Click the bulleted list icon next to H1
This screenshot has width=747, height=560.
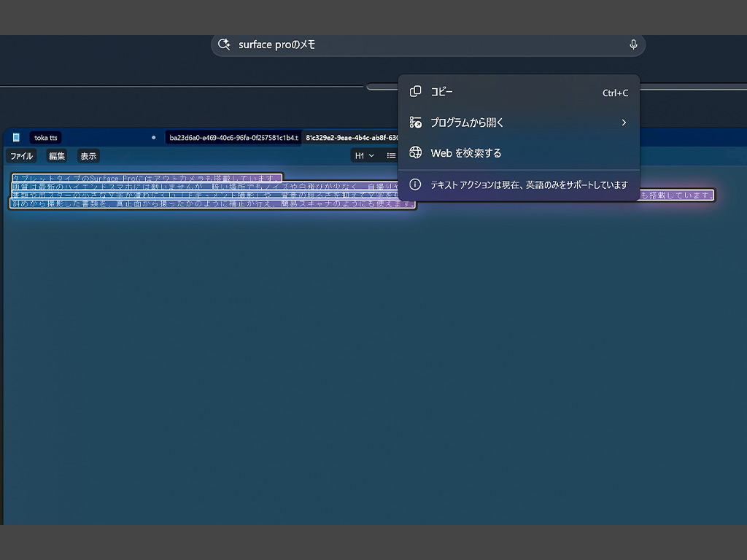click(391, 156)
